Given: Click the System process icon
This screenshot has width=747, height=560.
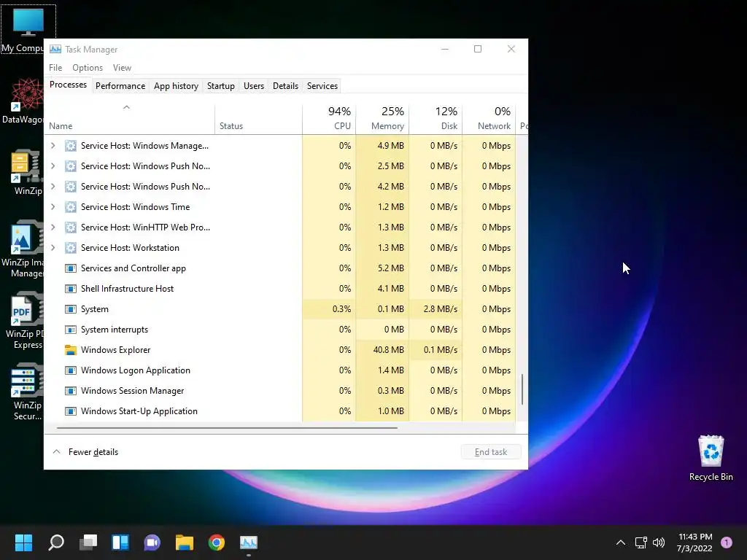Looking at the screenshot, I should pyautogui.click(x=71, y=309).
